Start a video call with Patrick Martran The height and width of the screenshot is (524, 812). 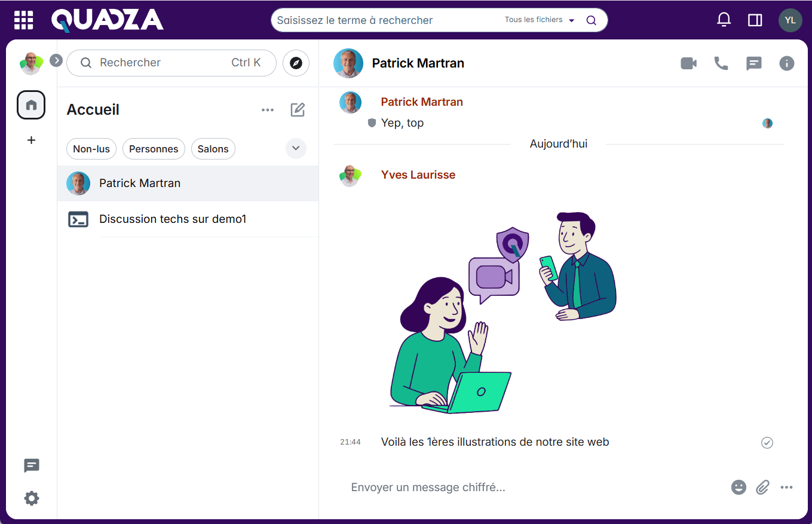[x=688, y=63]
